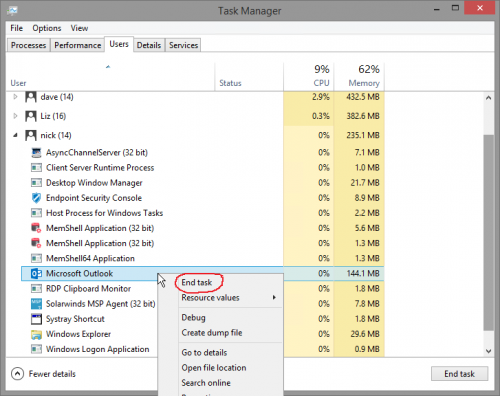Viewport: 500px width, 396px height.
Task: Choose Debug in the context menu
Action: point(193,318)
